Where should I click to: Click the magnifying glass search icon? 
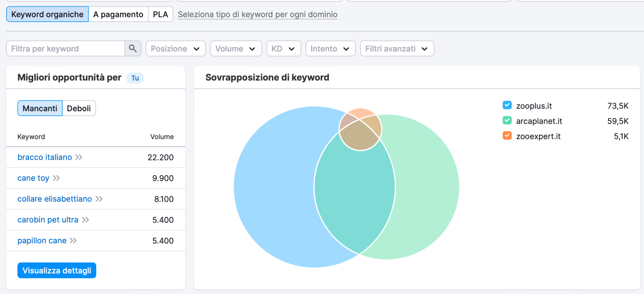click(133, 48)
